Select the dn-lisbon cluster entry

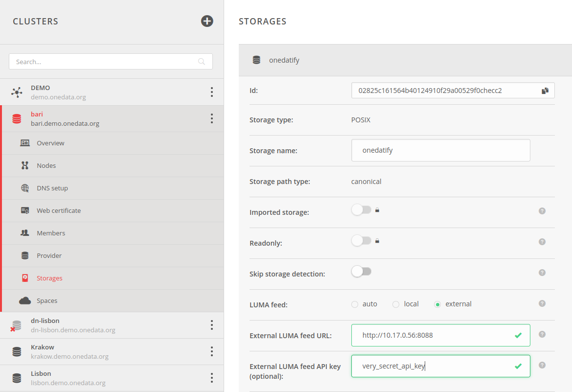[112, 325]
